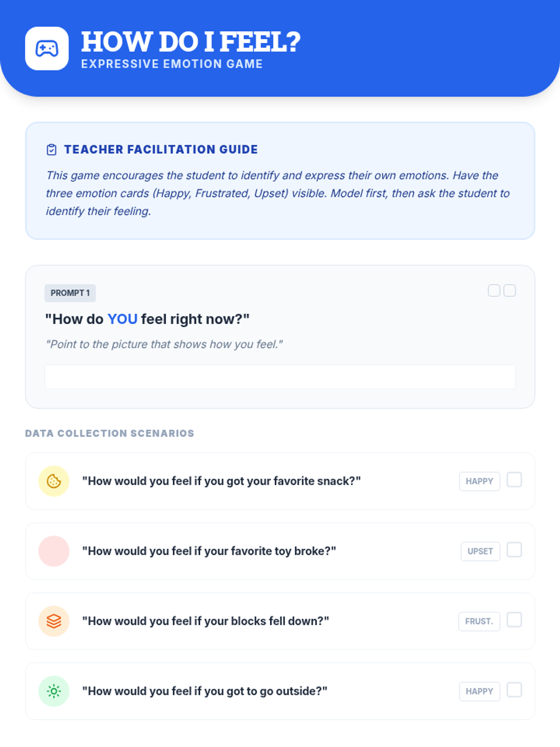Tick the favorite toy broke checkbox
The width and height of the screenshot is (560, 747).
coord(514,550)
